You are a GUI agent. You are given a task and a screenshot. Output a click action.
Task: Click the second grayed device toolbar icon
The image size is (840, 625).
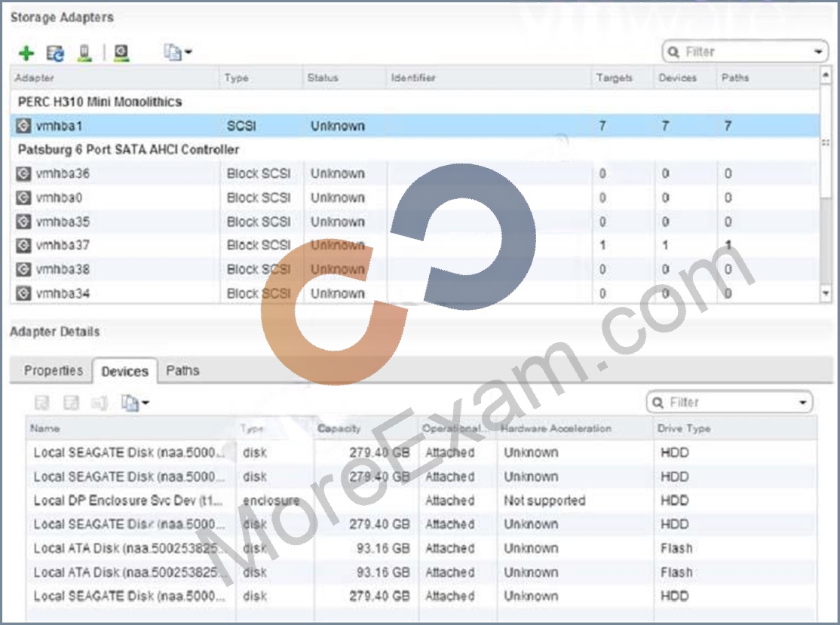[71, 403]
